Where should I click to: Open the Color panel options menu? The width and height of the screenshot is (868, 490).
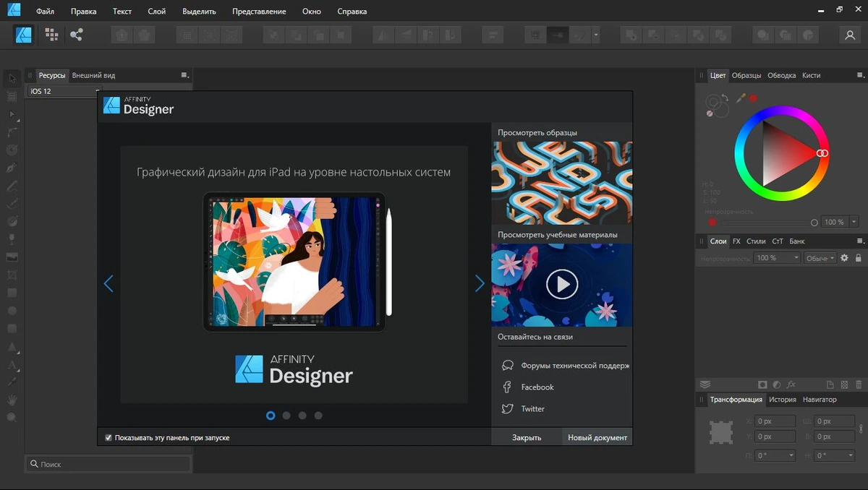point(860,75)
